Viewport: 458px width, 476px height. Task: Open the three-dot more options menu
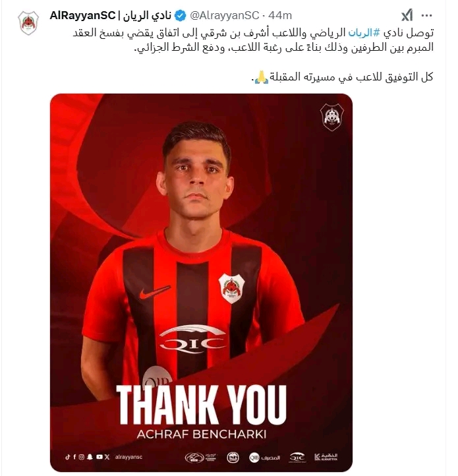(x=427, y=15)
